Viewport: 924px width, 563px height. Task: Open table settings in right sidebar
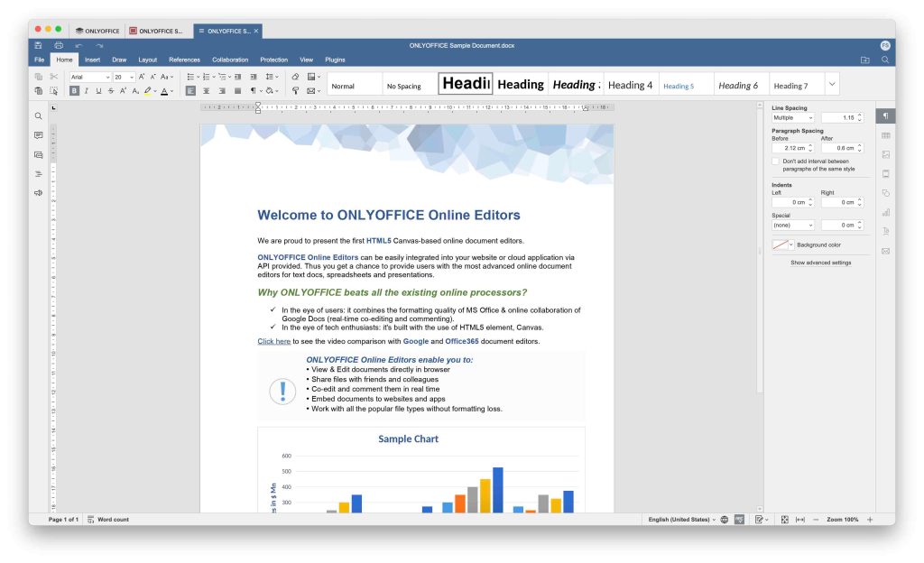(885, 135)
